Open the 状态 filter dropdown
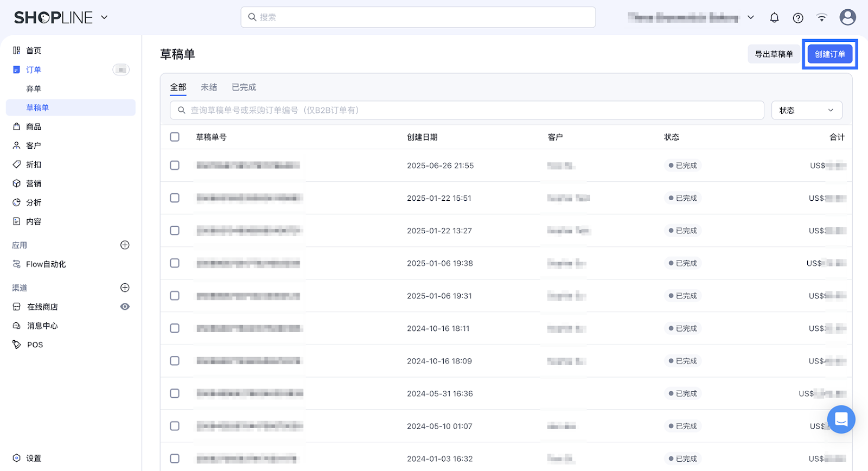 click(x=807, y=110)
